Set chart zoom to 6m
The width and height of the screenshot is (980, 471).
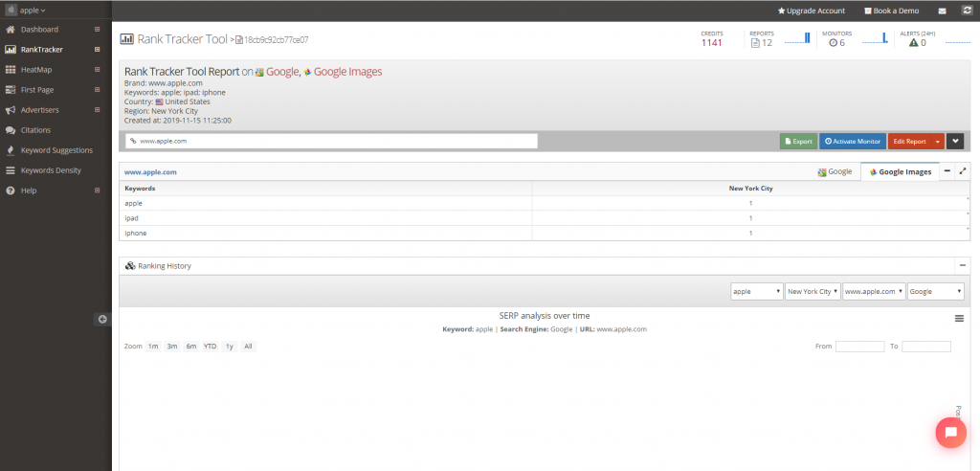pos(191,347)
